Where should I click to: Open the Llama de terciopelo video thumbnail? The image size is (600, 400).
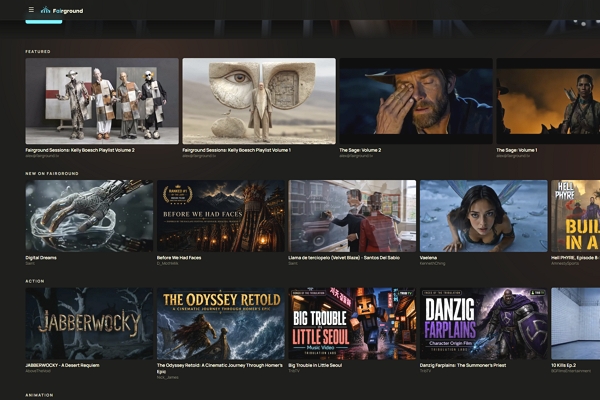352,216
